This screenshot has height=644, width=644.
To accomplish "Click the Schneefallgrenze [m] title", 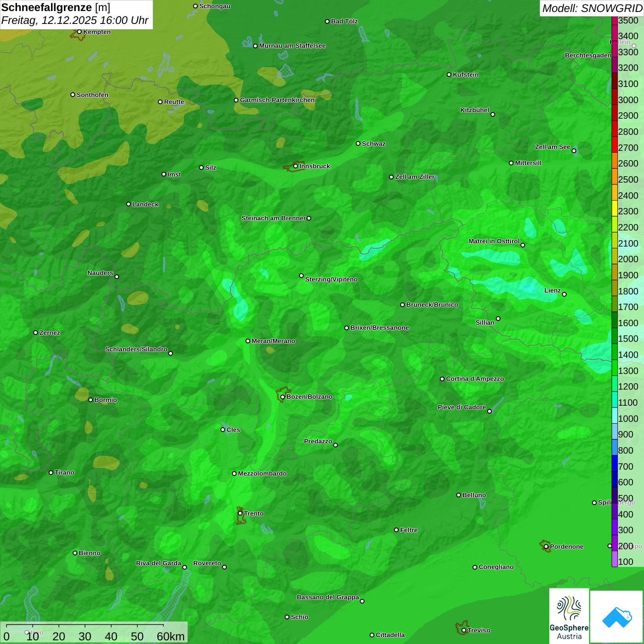I will click(x=56, y=7).
